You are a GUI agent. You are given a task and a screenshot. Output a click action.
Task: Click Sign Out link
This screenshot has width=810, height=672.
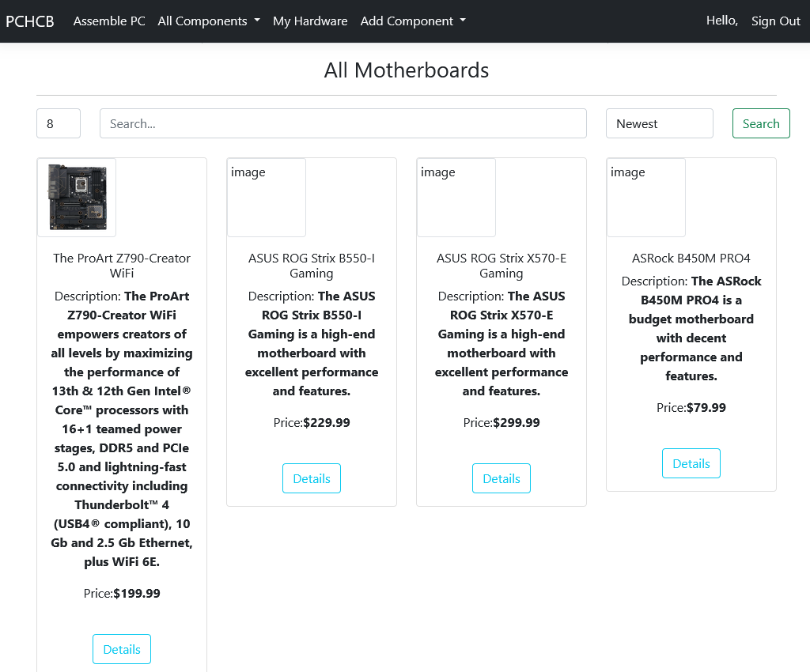(775, 21)
